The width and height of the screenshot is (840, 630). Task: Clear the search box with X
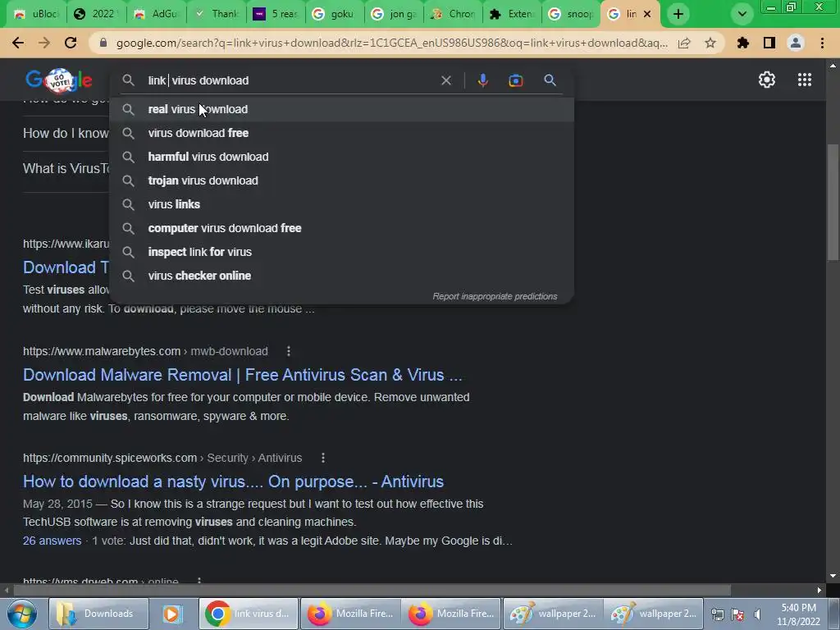(x=445, y=80)
